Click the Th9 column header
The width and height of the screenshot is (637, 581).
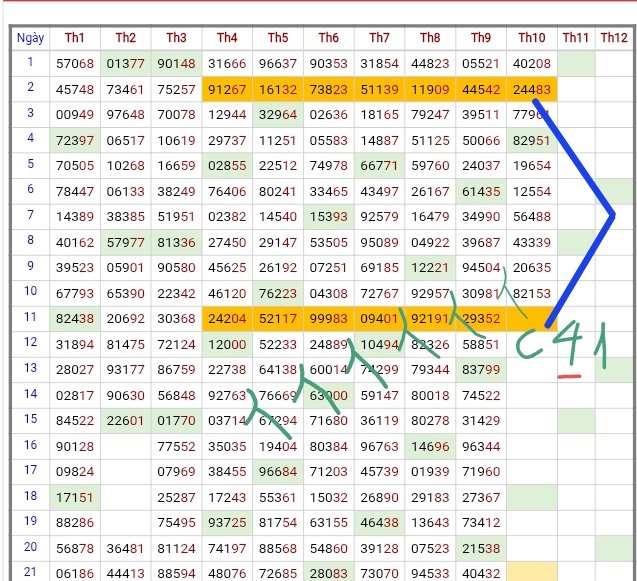click(x=481, y=38)
